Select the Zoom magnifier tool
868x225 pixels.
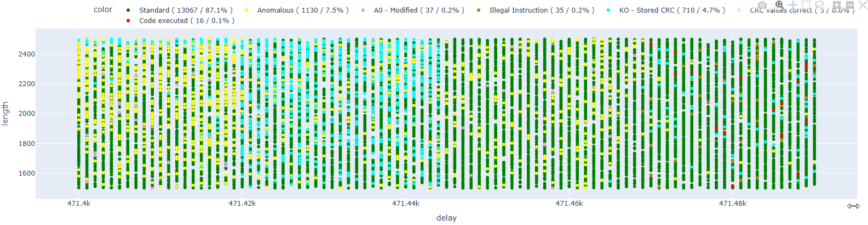point(779,5)
